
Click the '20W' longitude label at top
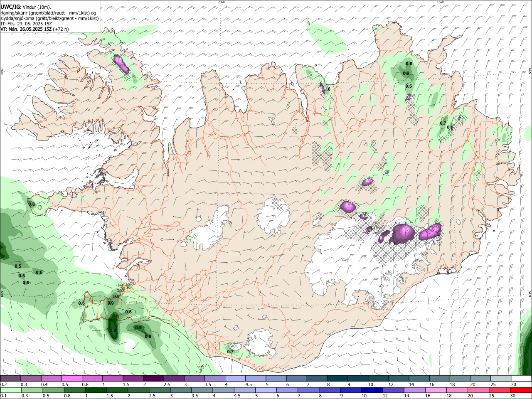[x=221, y=2]
